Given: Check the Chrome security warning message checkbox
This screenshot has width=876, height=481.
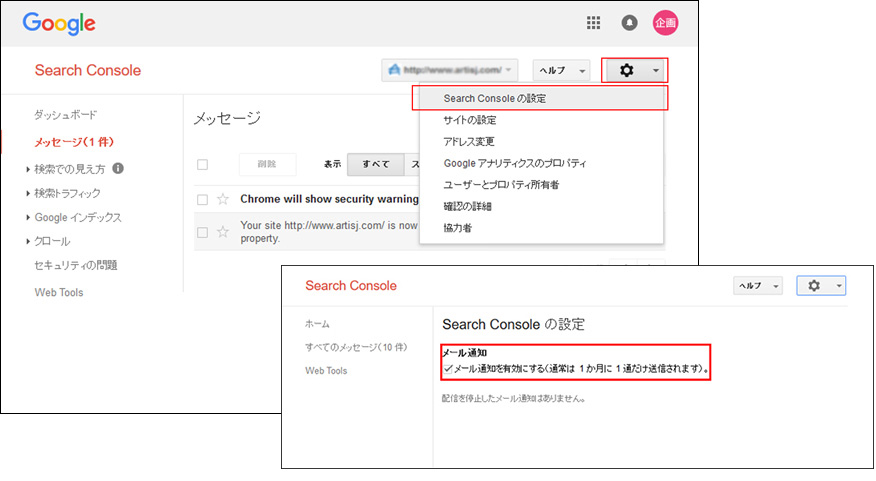Looking at the screenshot, I should pos(202,199).
